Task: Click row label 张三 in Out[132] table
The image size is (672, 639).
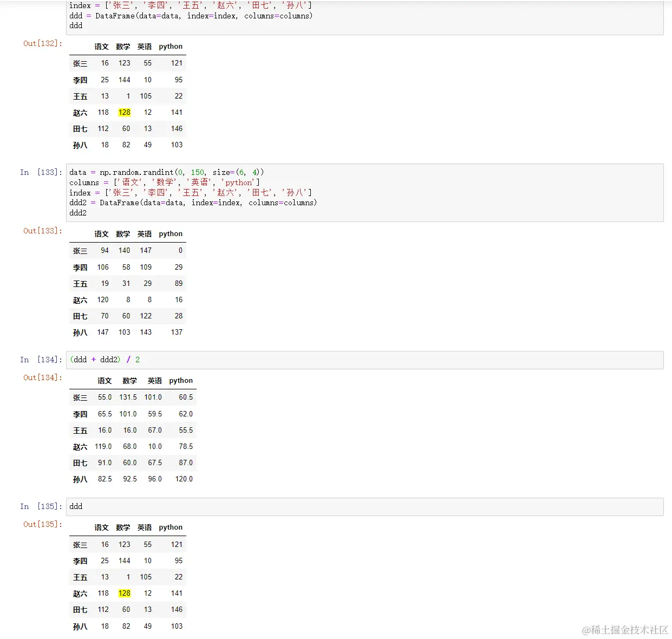Action: coord(80,63)
